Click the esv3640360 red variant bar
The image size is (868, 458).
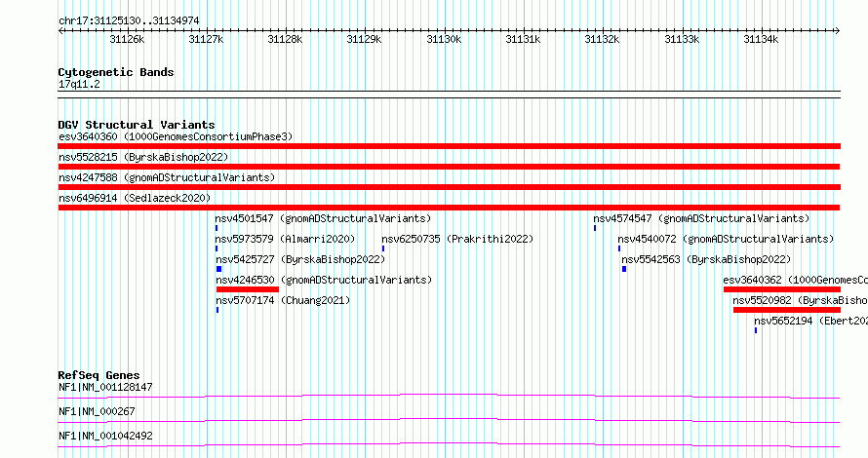tap(449, 146)
